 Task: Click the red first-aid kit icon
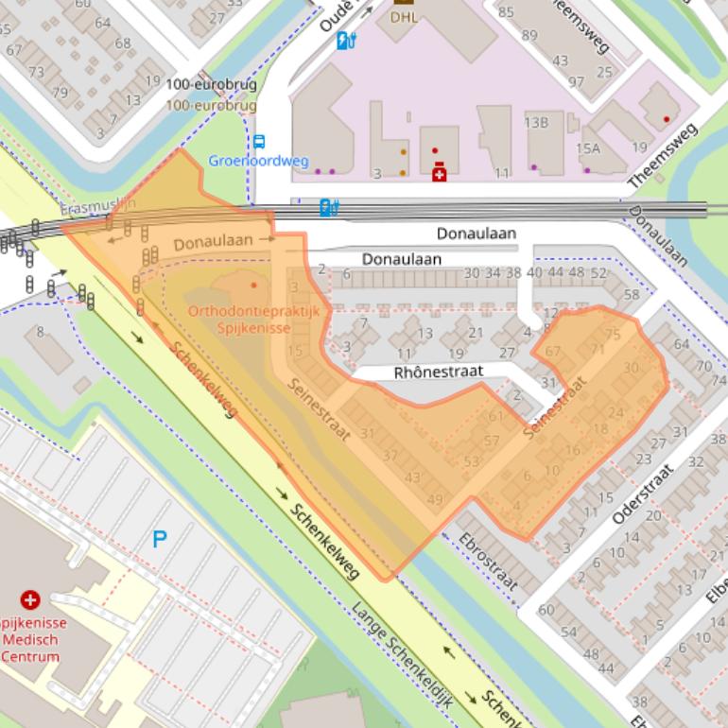tap(439, 174)
